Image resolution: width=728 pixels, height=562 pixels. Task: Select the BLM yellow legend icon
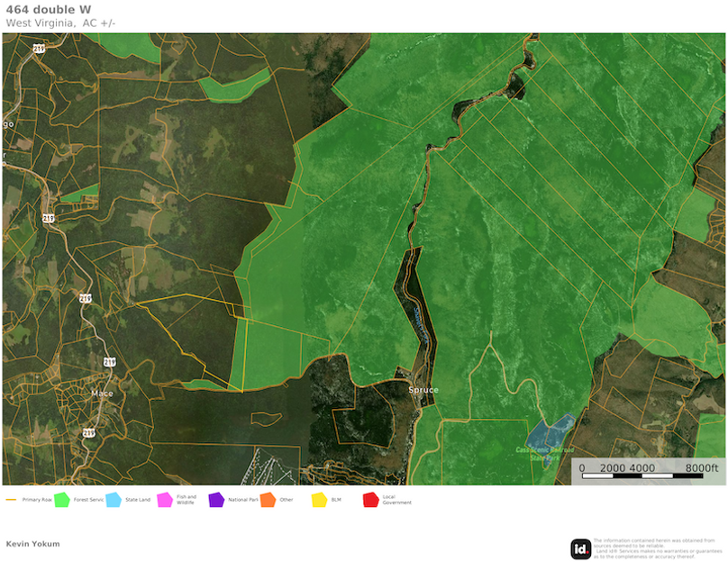[320, 498]
